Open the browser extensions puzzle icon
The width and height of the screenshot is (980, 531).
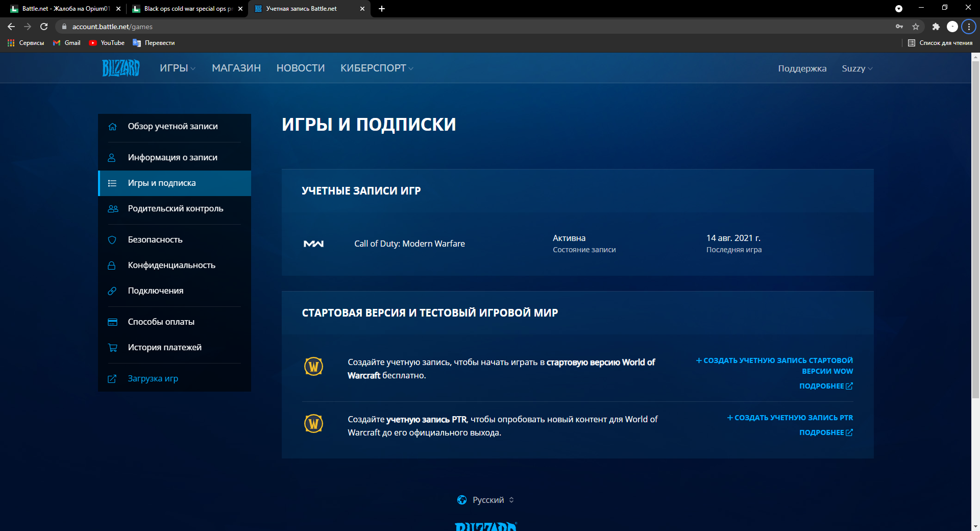point(936,27)
